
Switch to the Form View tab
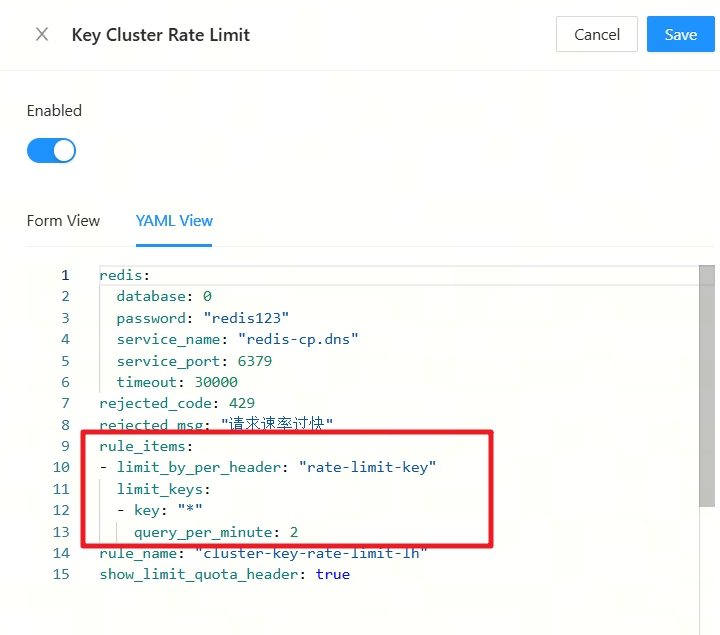click(63, 221)
